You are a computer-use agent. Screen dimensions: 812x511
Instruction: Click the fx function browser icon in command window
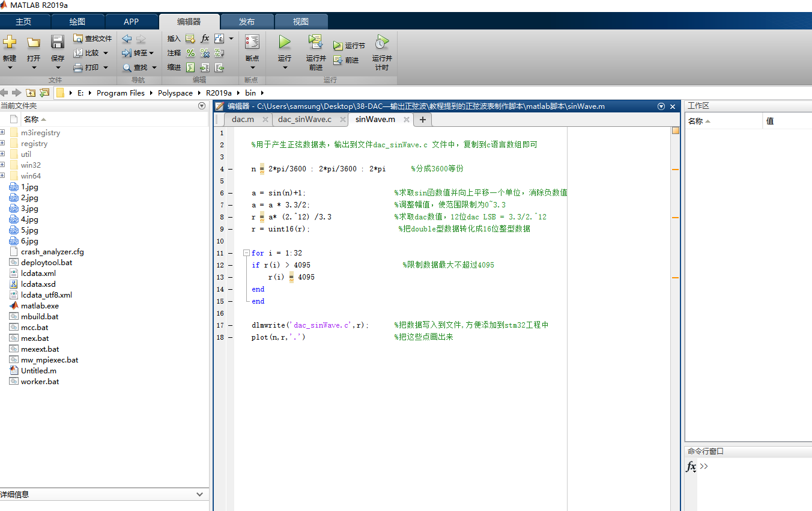coord(691,467)
